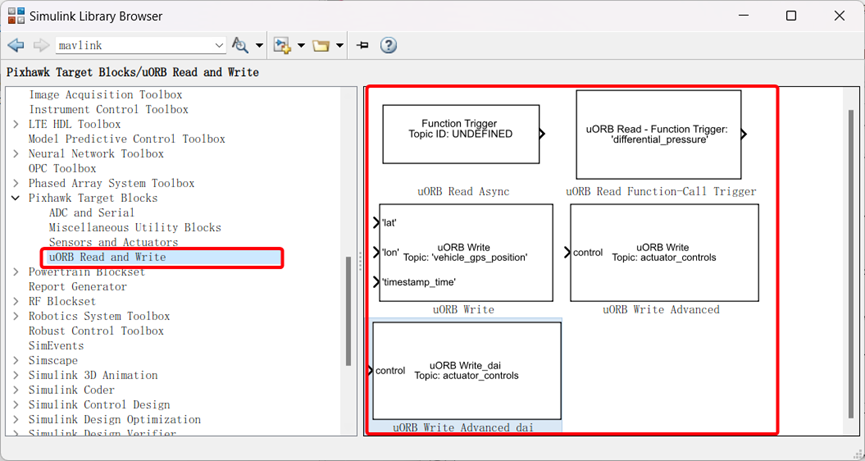
Task: Close the Simulink Library Browser window
Action: 839,16
